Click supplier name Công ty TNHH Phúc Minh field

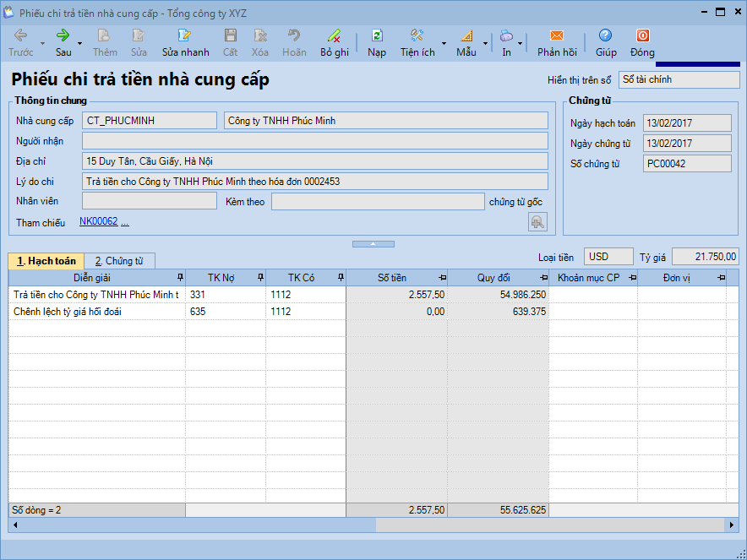coord(386,121)
